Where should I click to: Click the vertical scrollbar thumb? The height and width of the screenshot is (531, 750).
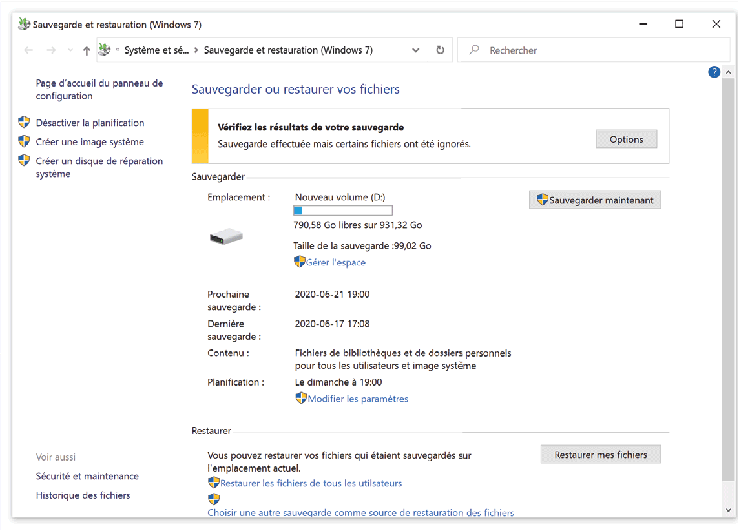728,280
